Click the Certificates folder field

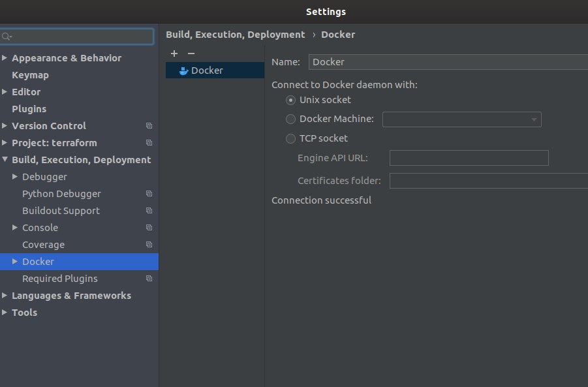click(x=489, y=181)
